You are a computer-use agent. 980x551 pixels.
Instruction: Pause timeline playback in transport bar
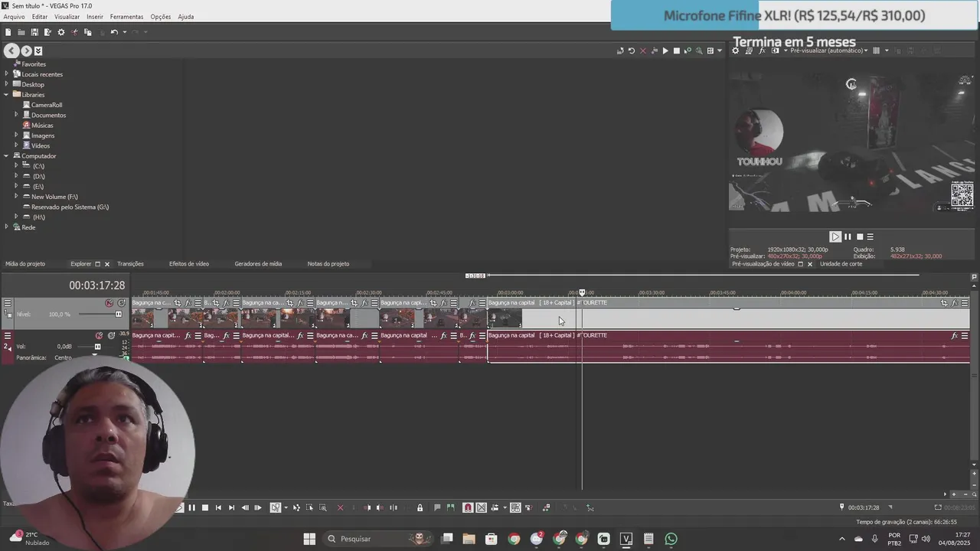[192, 507]
